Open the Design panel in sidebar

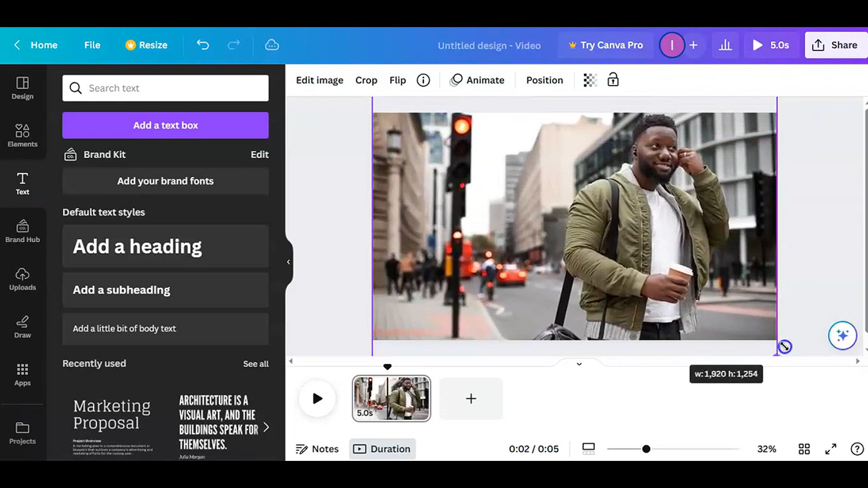pos(22,88)
